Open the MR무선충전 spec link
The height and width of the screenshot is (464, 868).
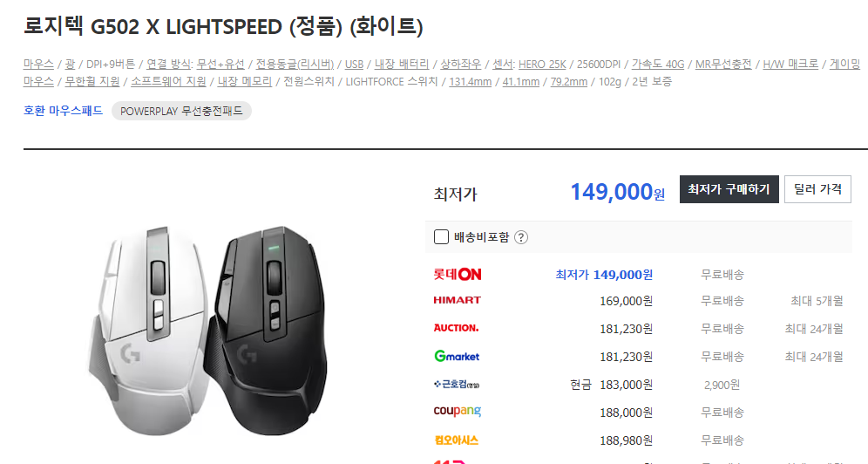click(723, 65)
